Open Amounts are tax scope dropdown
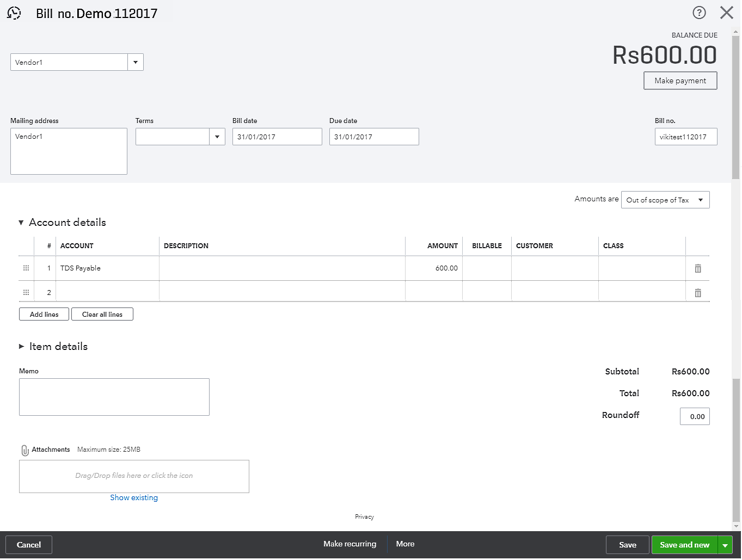This screenshot has height=560, width=742. pos(665,200)
